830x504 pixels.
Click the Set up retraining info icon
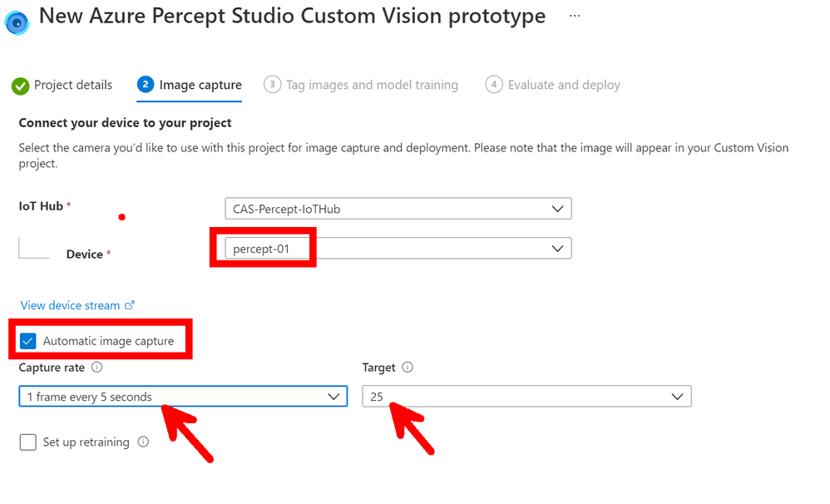pos(143,442)
